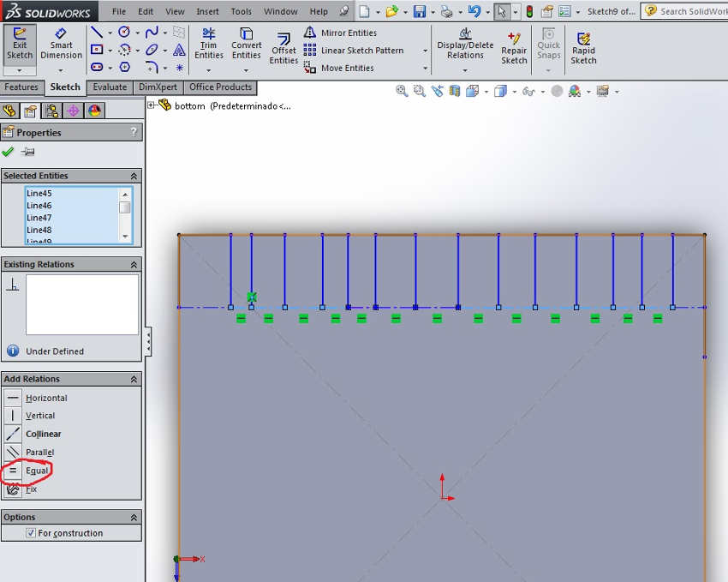Open the DimXpertManager tab

coord(73,111)
